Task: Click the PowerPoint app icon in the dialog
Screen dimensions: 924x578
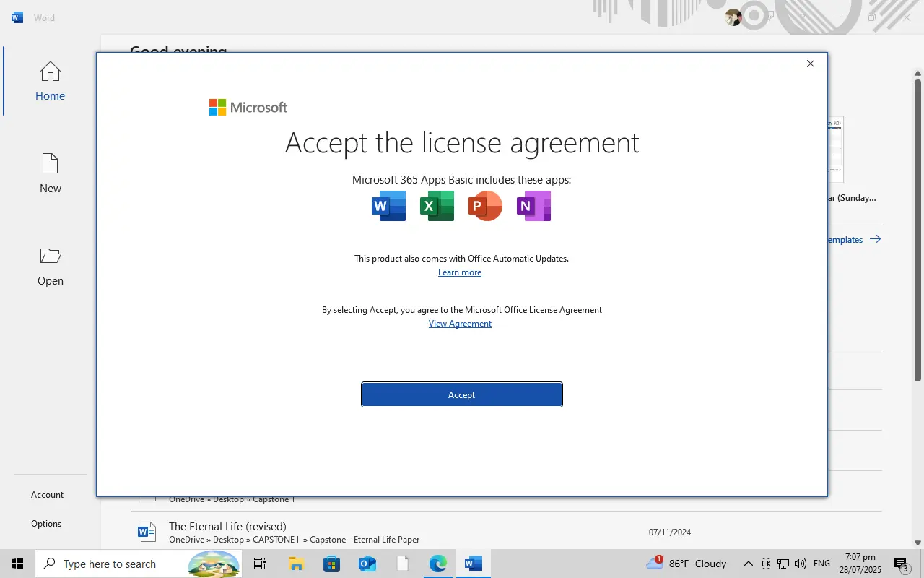Action: (x=485, y=207)
